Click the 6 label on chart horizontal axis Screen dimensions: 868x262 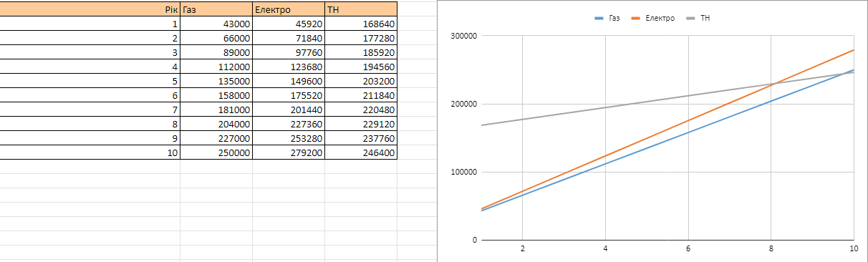pyautogui.click(x=688, y=249)
